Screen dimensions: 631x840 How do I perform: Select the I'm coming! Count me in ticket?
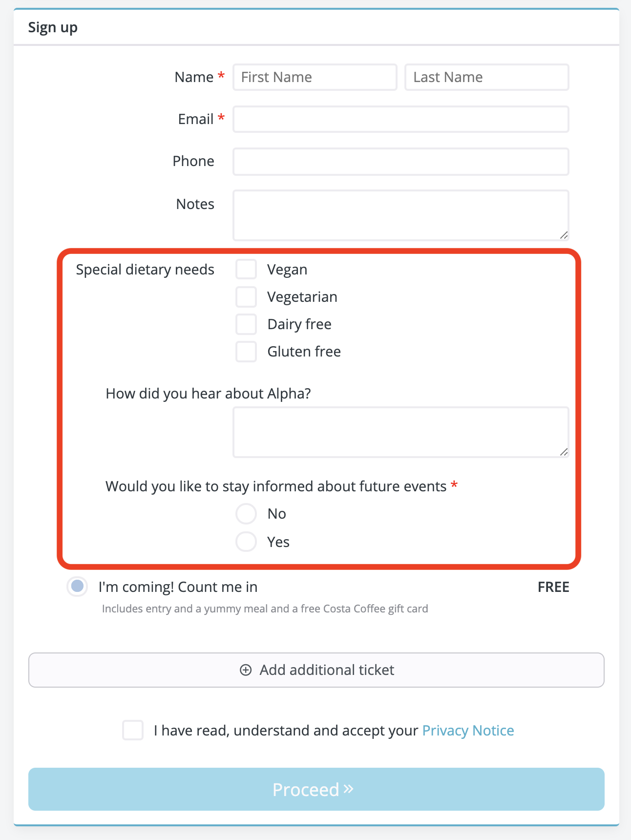tap(77, 587)
